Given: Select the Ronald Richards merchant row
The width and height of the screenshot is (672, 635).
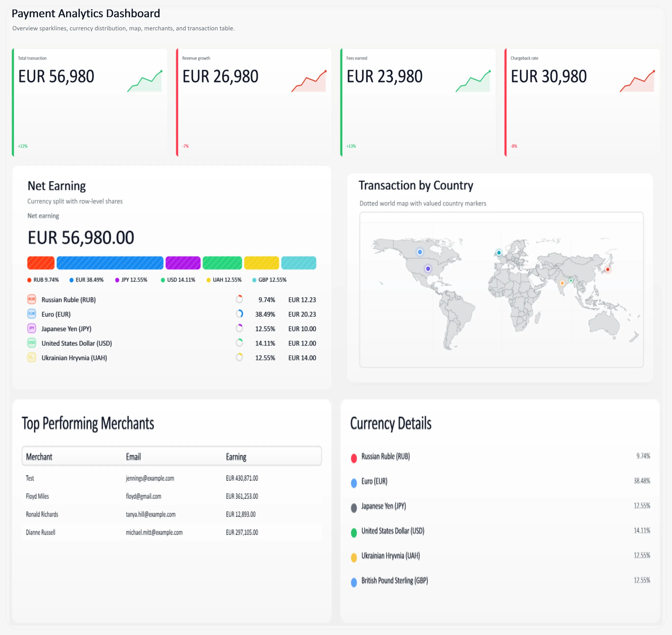Looking at the screenshot, I should (x=172, y=514).
